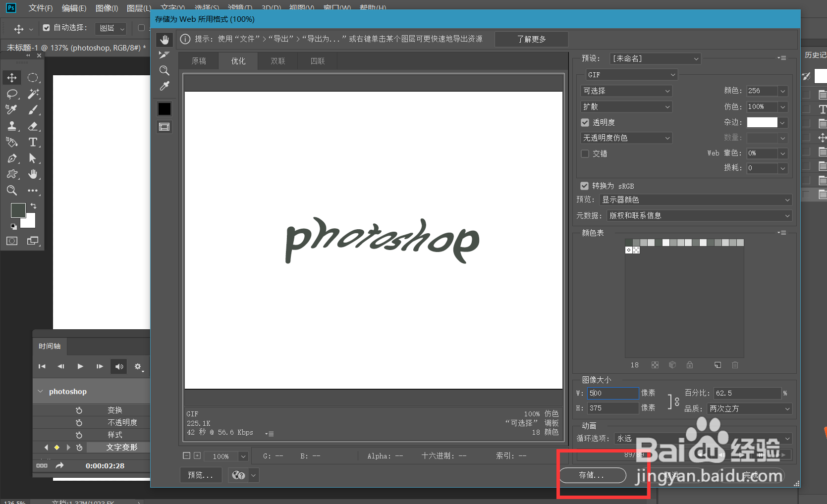Click the black eyedropper color swatch
This screenshot has width=827, height=504.
165,108
